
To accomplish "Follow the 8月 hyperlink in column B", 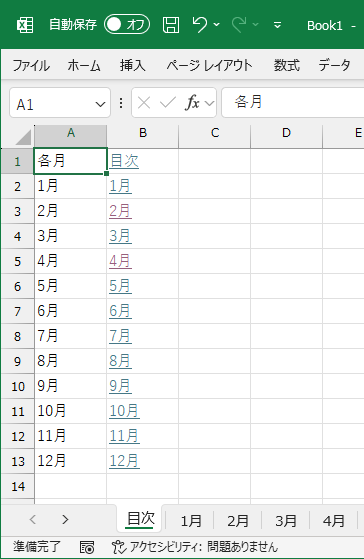I will pyautogui.click(x=120, y=361).
